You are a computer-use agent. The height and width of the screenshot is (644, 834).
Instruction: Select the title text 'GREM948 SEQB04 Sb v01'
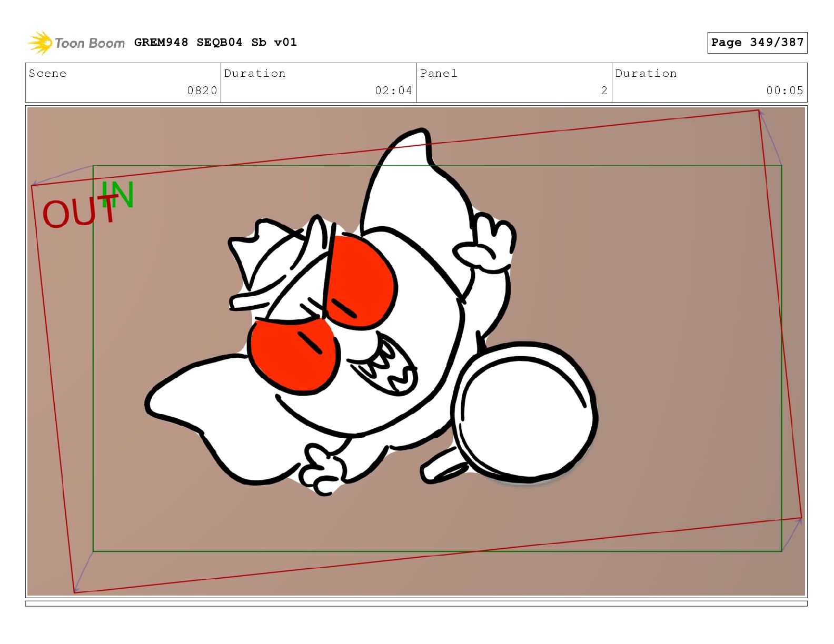(x=215, y=42)
